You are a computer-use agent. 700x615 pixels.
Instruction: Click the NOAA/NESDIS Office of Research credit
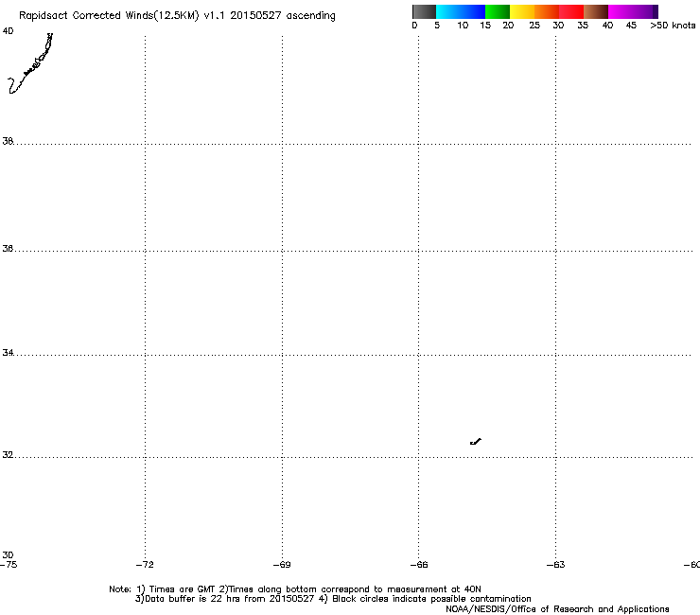point(557,609)
